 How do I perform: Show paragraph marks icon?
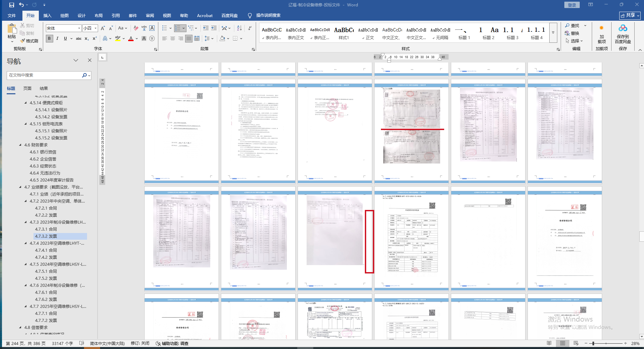[x=250, y=28]
